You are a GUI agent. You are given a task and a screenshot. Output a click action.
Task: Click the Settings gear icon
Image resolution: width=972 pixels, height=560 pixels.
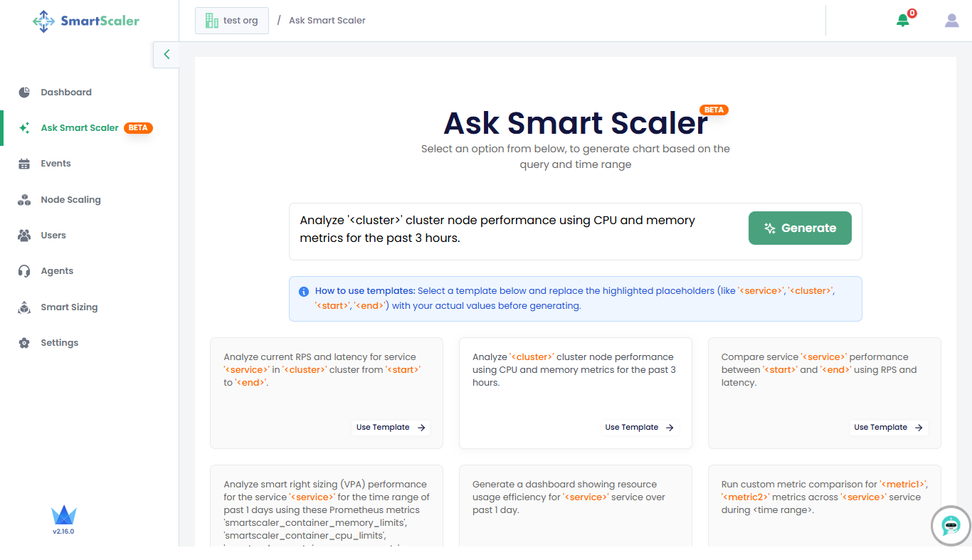[24, 343]
